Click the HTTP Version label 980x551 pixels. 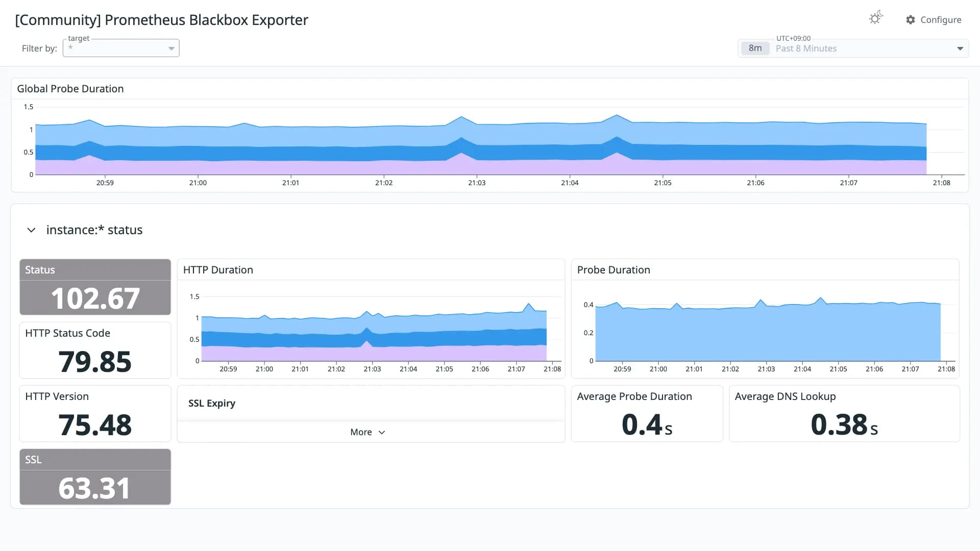[x=57, y=396]
